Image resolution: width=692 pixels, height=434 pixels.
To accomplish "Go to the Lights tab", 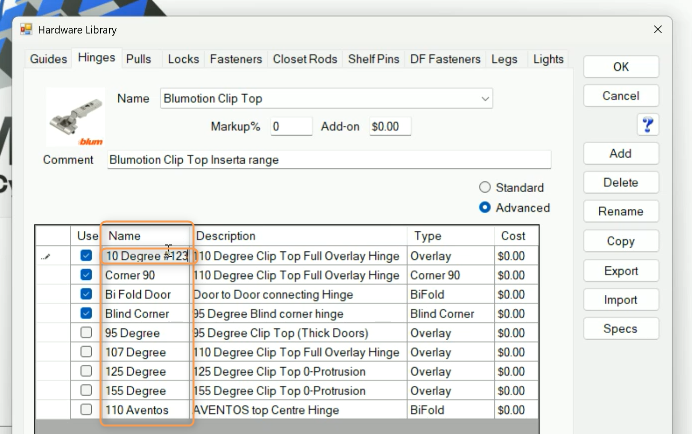I will point(548,59).
